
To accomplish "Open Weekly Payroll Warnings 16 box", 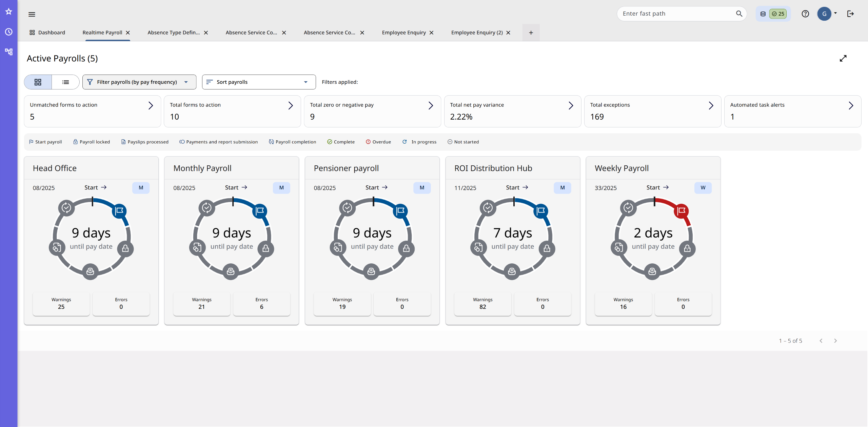I will 623,304.
